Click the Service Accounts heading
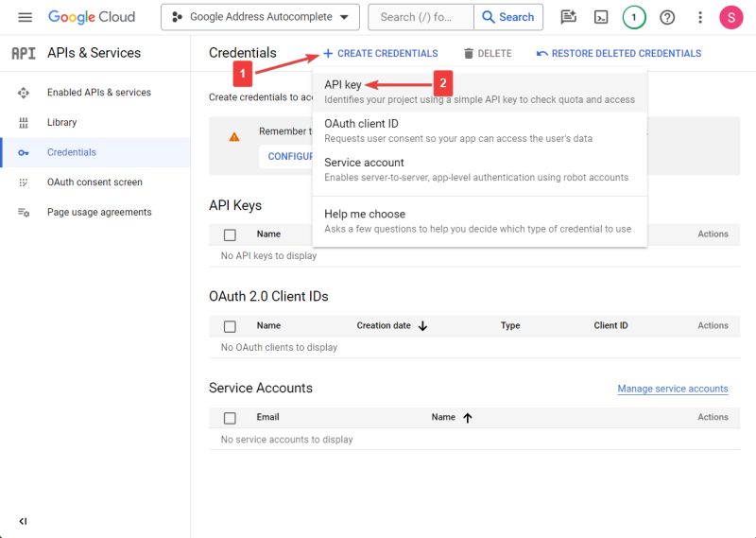This screenshot has width=756, height=538. 261,388
